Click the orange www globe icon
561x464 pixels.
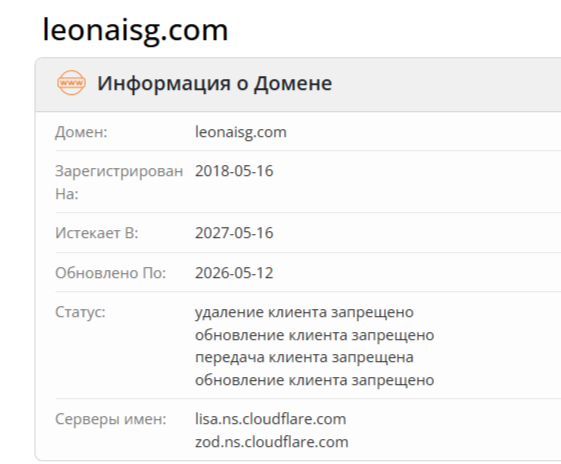pos(71,83)
